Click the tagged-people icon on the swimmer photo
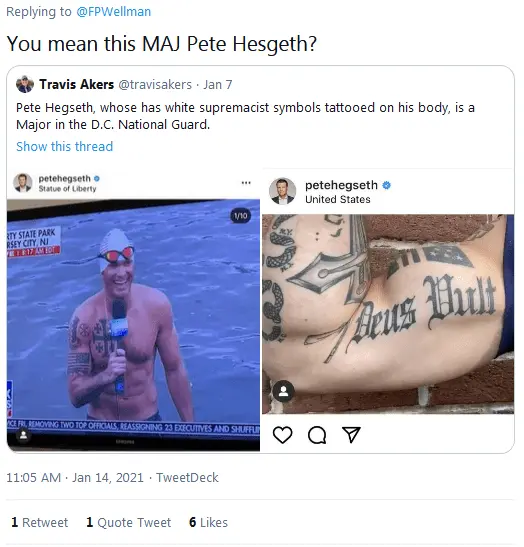The height and width of the screenshot is (547, 524). [23, 435]
